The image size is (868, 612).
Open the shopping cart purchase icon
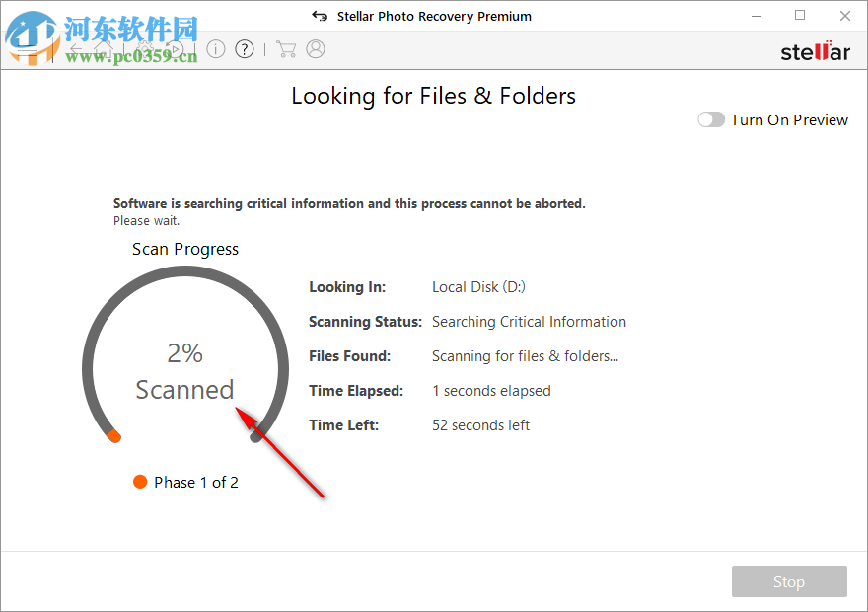click(286, 48)
